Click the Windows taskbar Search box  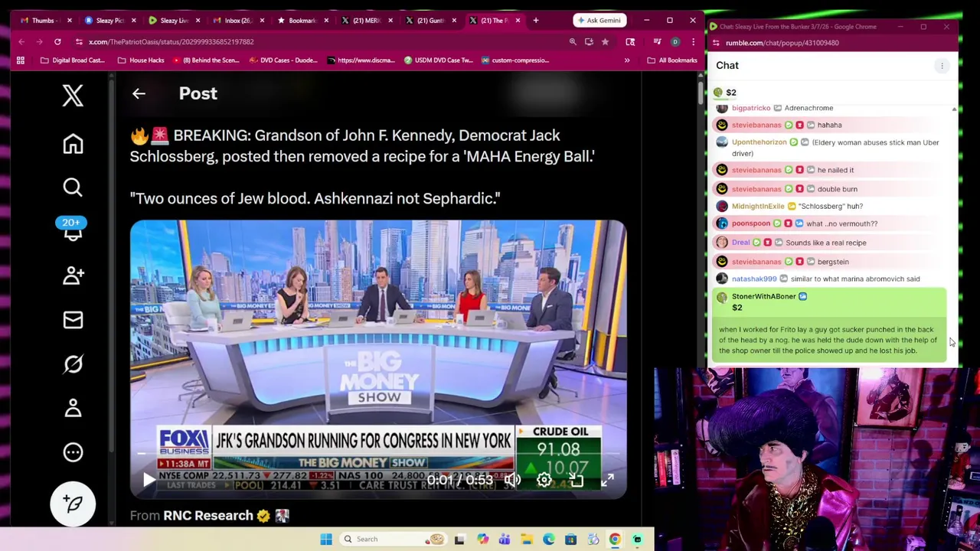click(392, 539)
